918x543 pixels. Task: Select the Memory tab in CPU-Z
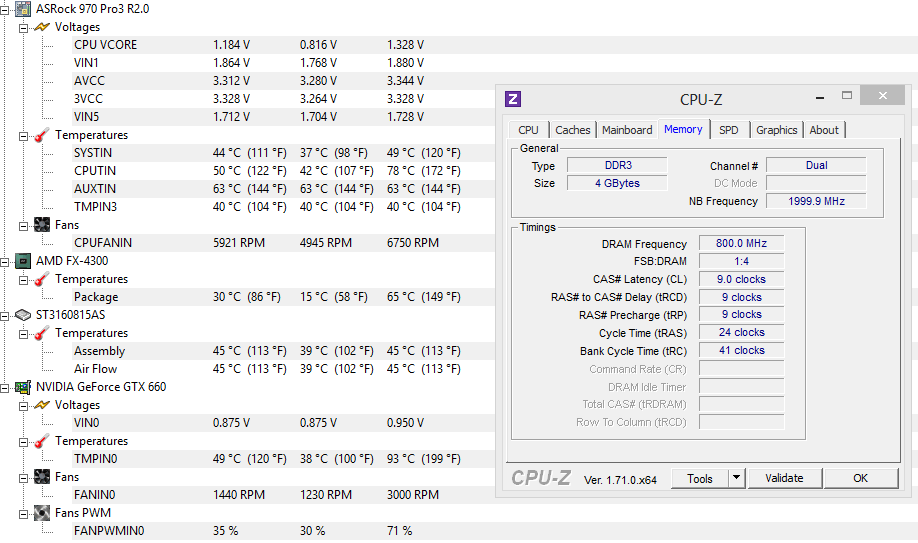click(683, 129)
